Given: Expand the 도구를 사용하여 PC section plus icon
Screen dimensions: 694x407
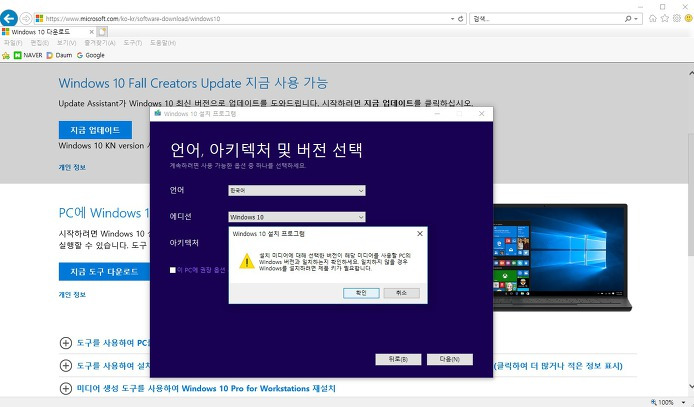Looking at the screenshot, I should [x=66, y=343].
